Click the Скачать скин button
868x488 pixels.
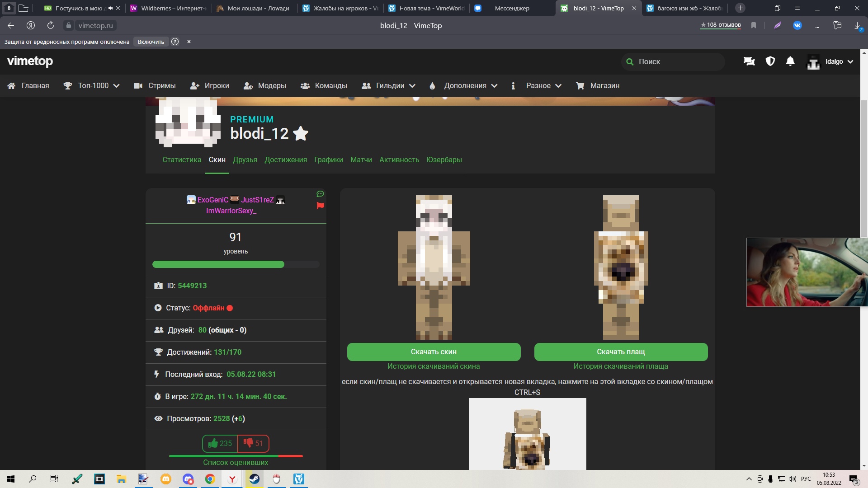(x=434, y=352)
